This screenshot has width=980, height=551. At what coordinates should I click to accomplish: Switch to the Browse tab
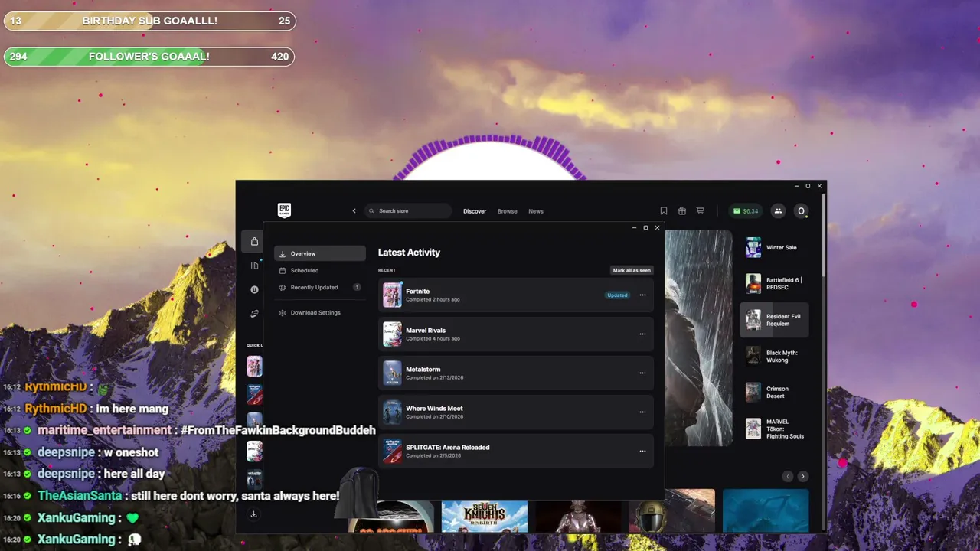[507, 211]
